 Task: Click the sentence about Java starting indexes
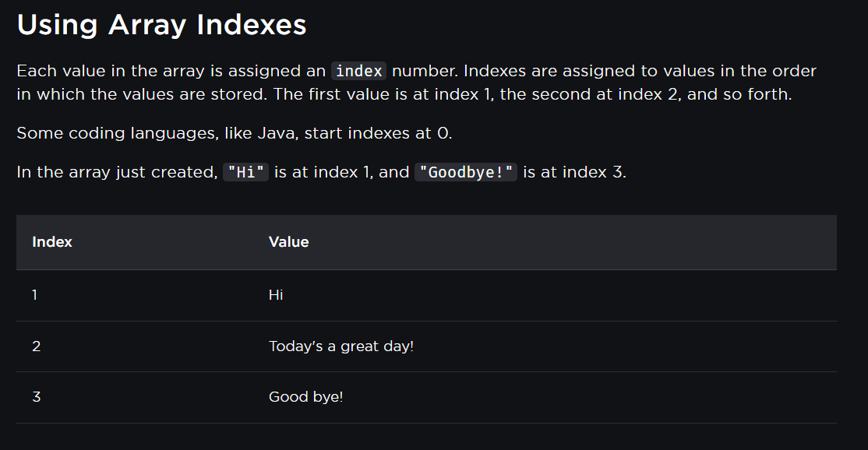coord(235,133)
